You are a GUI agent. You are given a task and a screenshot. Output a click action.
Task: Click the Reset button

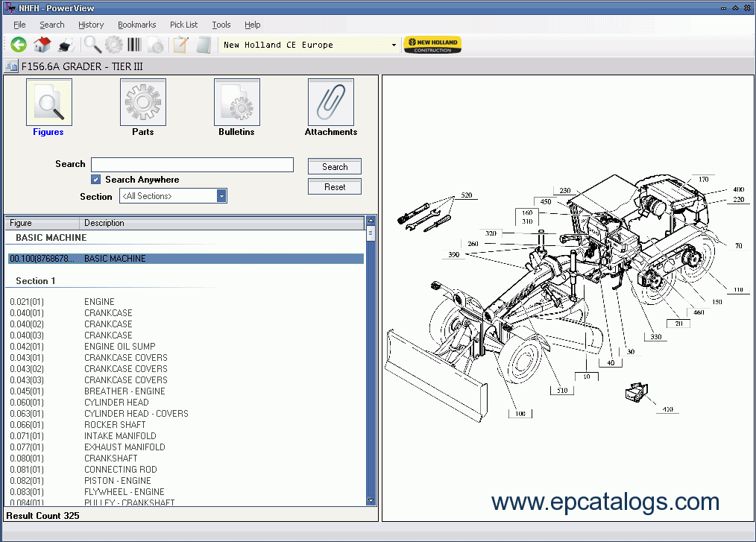[x=335, y=186]
